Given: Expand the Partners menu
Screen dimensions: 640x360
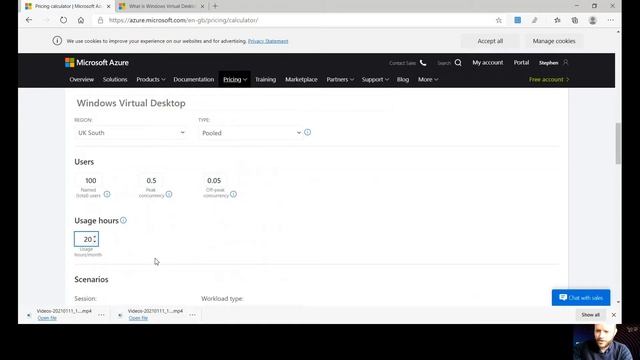Looking at the screenshot, I should click(340, 80).
